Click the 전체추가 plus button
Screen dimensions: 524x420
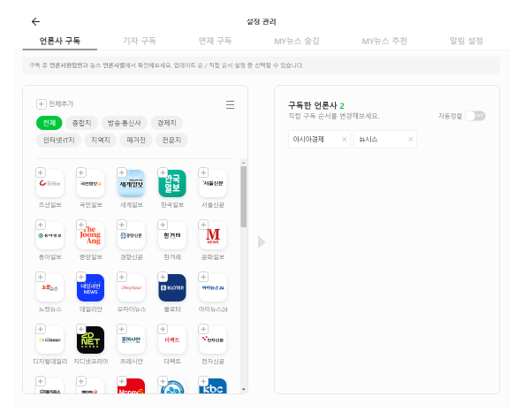(x=42, y=104)
